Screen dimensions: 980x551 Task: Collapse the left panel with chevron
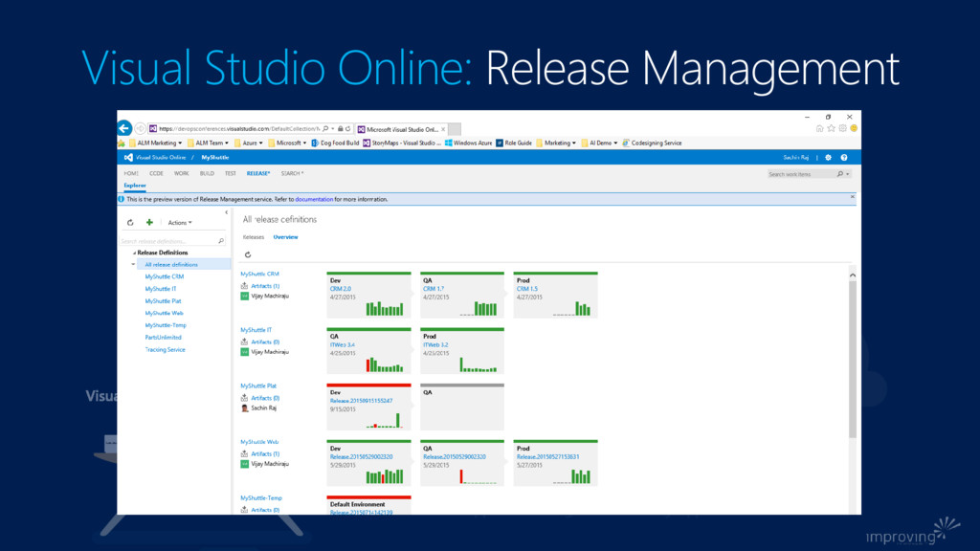click(226, 212)
